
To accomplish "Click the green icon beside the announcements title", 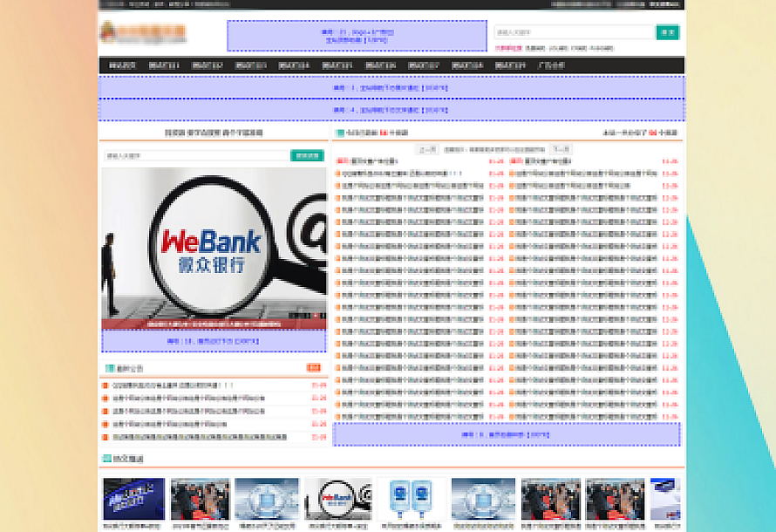I will point(109,368).
